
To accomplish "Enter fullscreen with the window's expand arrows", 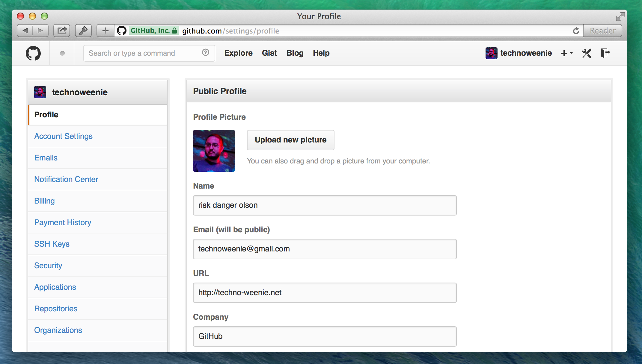I will coord(620,16).
